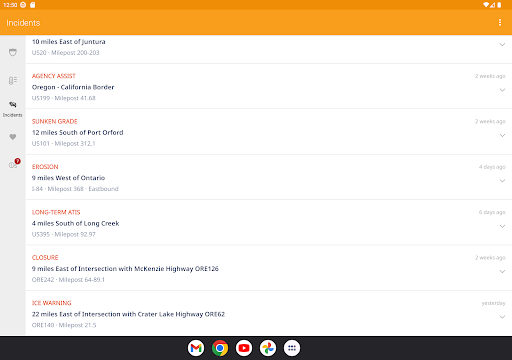The width and height of the screenshot is (512, 360).
Task: Tap the Wi-Fi status icon
Action: coord(486,5)
